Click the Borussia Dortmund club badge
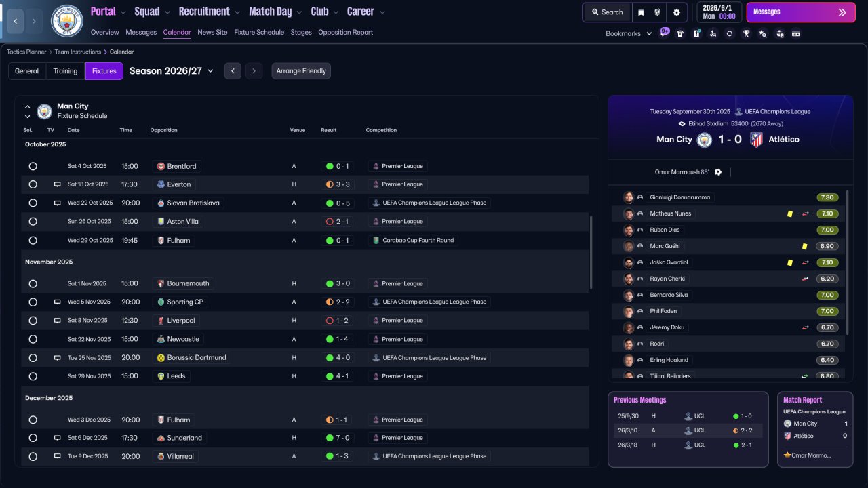 [x=161, y=357]
